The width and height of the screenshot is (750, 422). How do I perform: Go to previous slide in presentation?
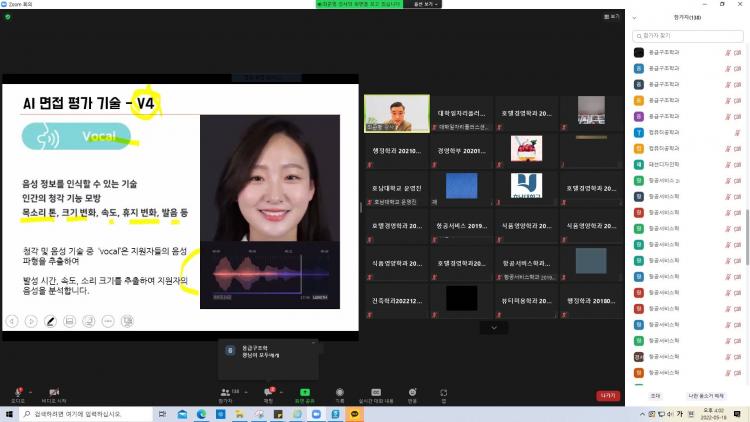(13, 321)
